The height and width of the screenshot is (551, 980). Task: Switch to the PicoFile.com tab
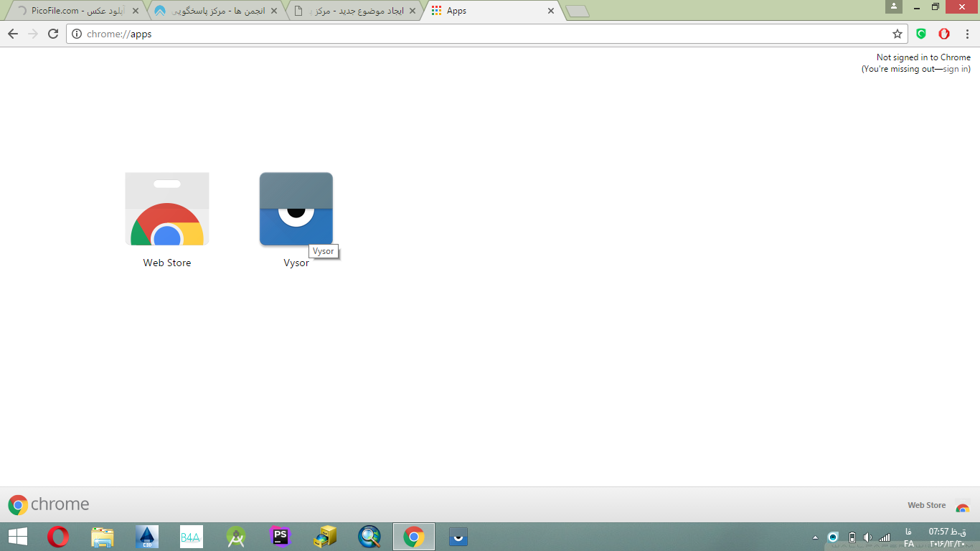tap(75, 11)
